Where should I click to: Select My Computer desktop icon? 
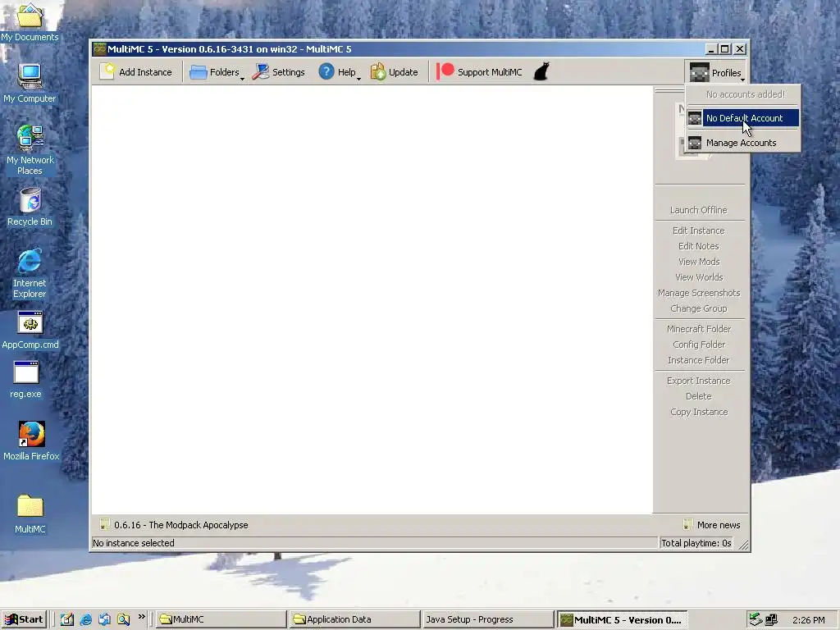point(30,84)
